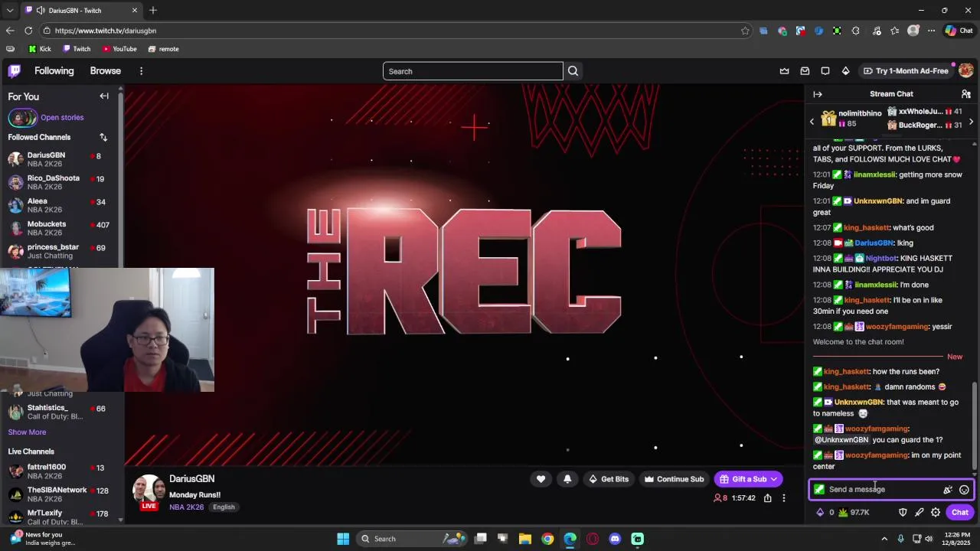This screenshot has height=551, width=980.
Task: Expand the Gift a Sub dropdown arrow
Action: [x=774, y=479]
